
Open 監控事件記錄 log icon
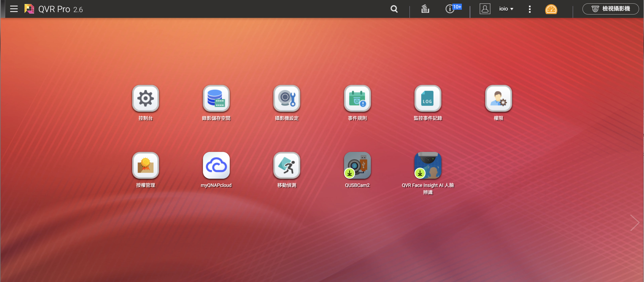tap(428, 99)
